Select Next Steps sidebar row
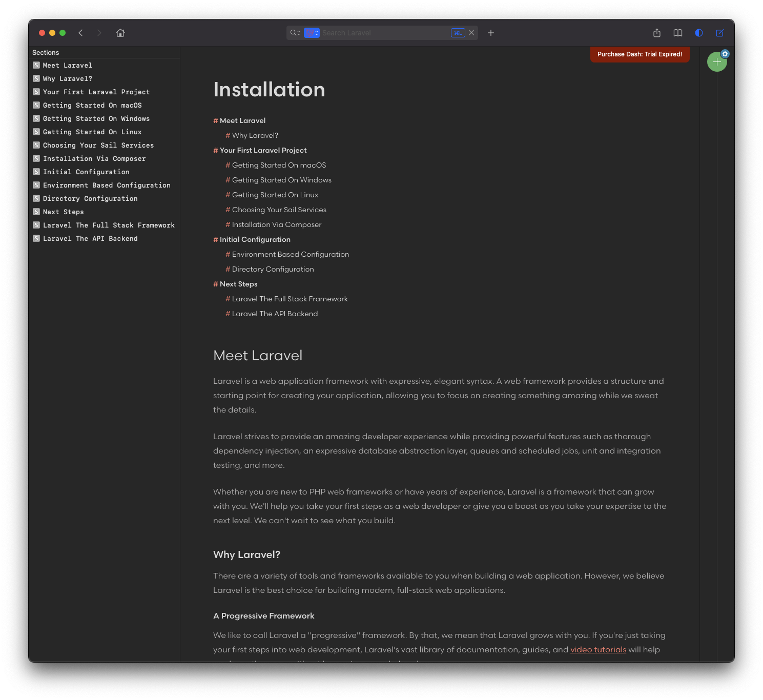The width and height of the screenshot is (763, 700). coord(105,212)
